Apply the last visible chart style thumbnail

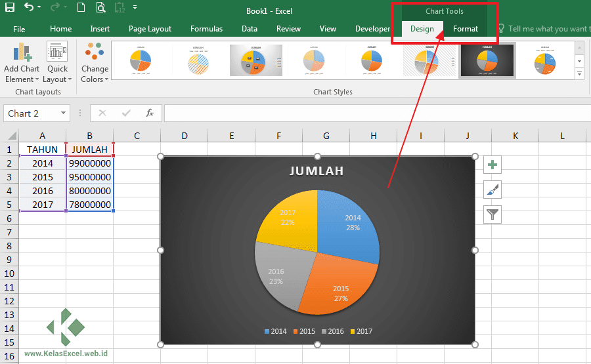[544, 60]
